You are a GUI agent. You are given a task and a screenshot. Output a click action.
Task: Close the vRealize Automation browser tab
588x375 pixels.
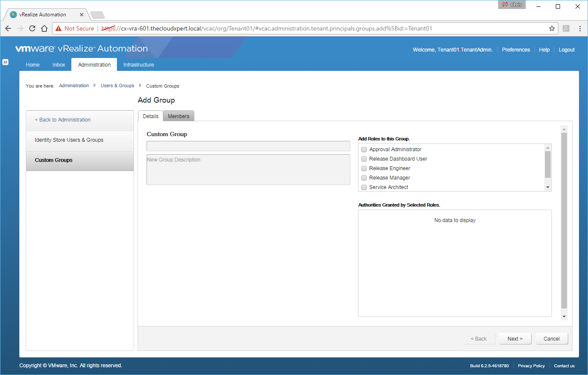(82, 15)
